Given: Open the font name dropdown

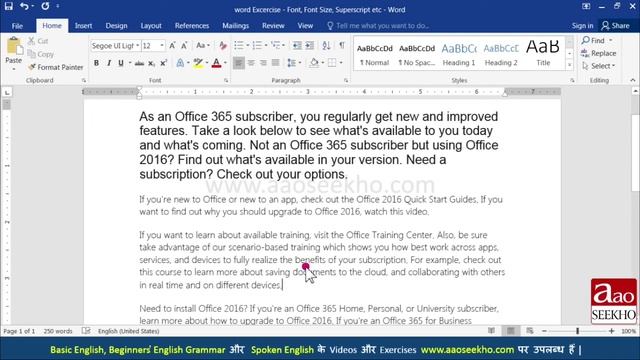Looking at the screenshot, I should (138, 46).
